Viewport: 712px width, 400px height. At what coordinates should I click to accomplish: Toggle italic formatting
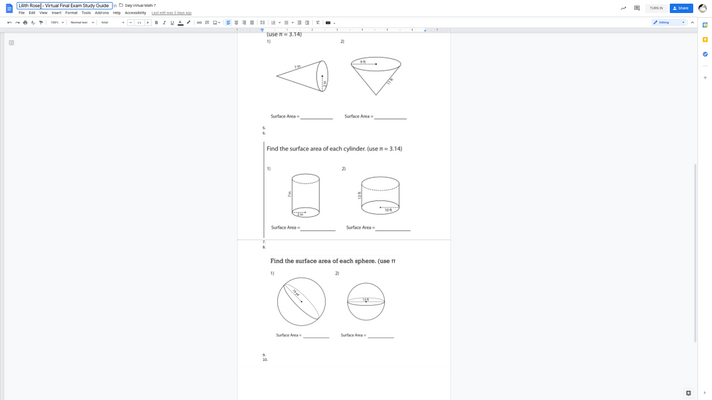point(164,23)
